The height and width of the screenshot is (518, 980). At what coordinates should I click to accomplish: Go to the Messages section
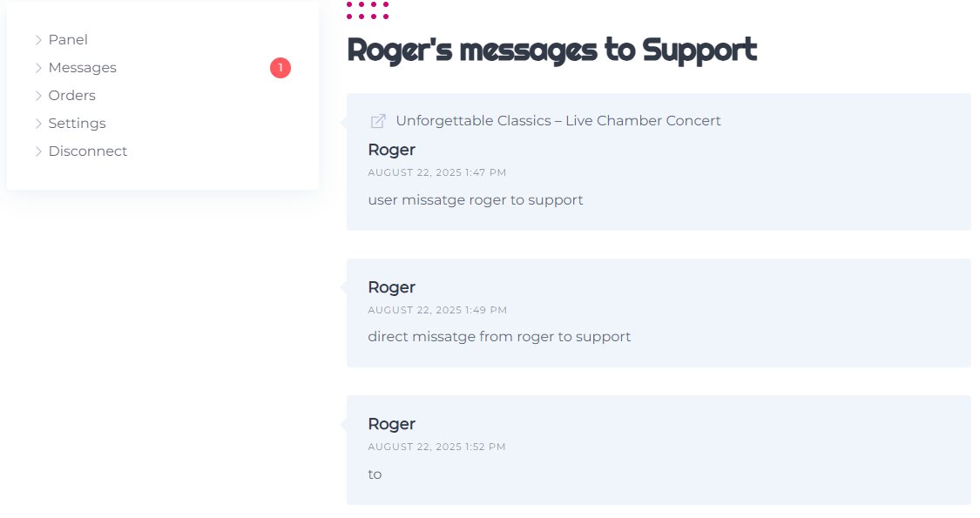(x=82, y=68)
